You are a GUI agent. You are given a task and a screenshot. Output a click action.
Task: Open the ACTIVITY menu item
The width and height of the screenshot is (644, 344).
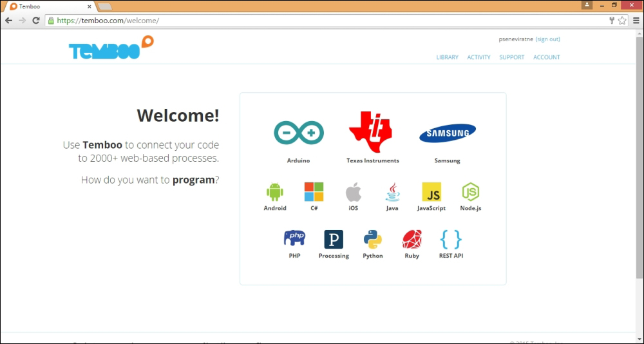click(x=479, y=57)
